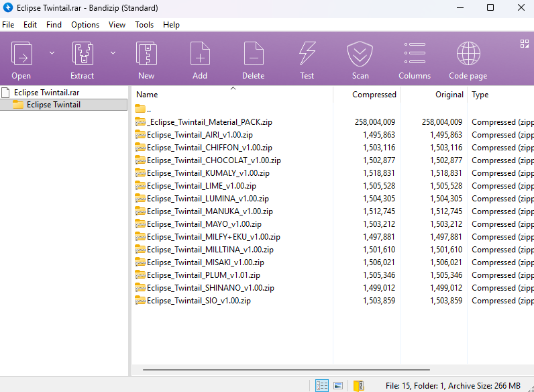Viewport: 534px width, 392px height.
Task: Expand the Extract button dropdown arrow
Action: [x=113, y=53]
